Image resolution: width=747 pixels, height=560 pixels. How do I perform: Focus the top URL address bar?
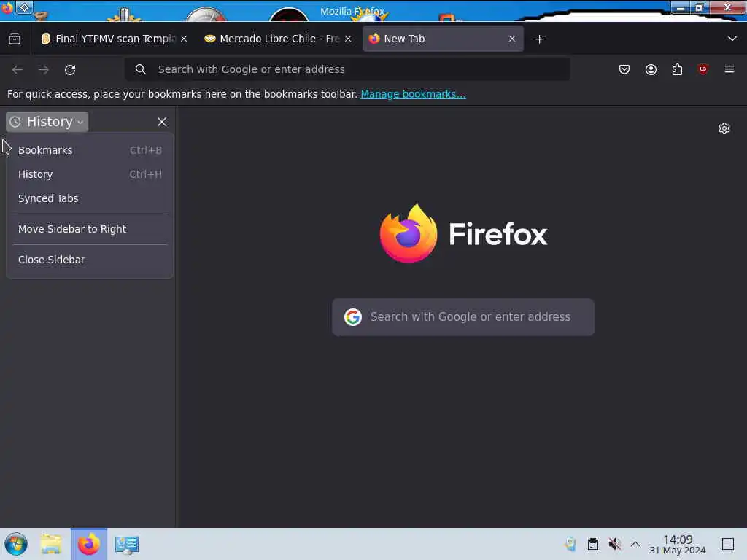coord(347,69)
